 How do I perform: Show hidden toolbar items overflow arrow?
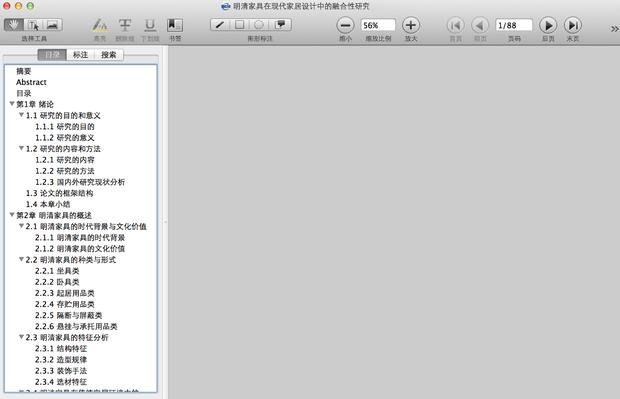[x=614, y=29]
